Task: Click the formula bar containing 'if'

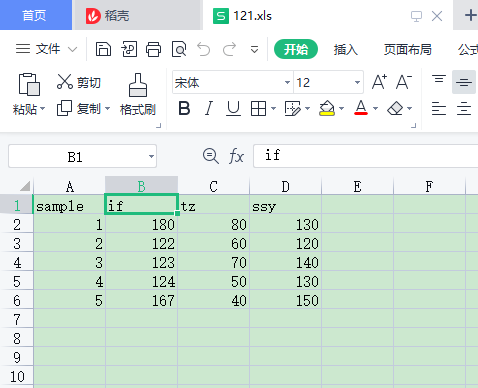Action: click(366, 156)
